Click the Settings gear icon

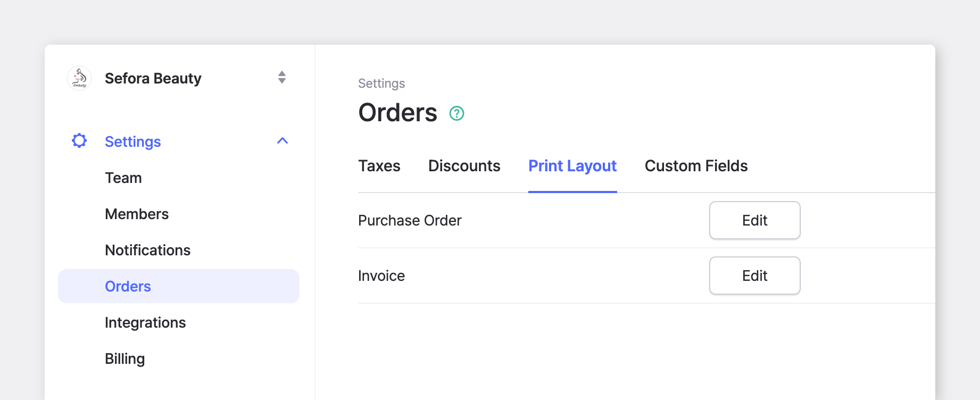(x=79, y=141)
